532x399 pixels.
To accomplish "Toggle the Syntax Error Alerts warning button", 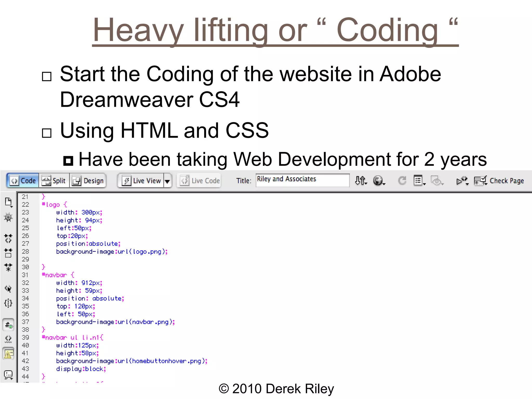I will tap(8, 354).
